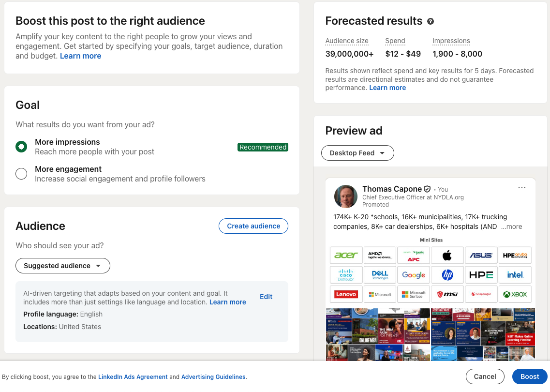Cancel the boost post dialog
The width and height of the screenshot is (550, 392).
tap(485, 377)
